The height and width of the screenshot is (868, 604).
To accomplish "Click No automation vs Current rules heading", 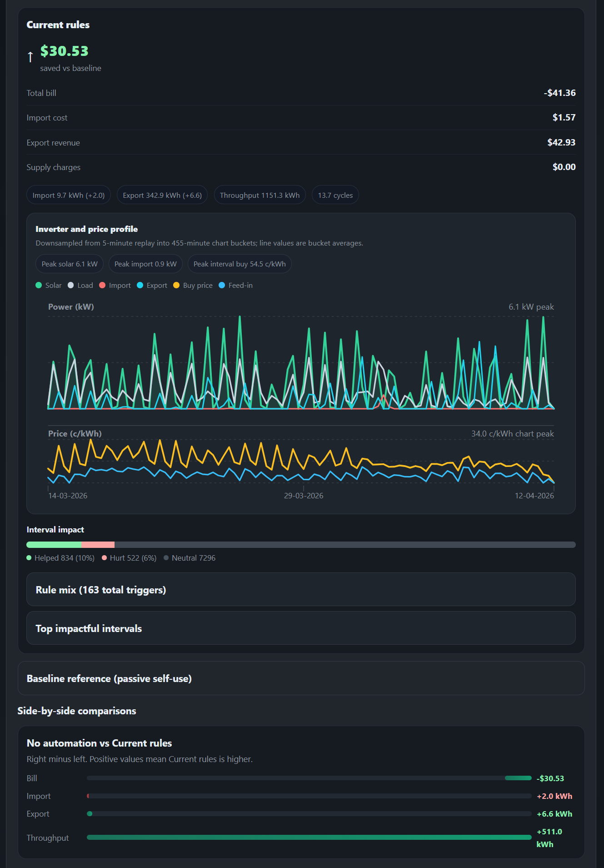I will (x=99, y=743).
